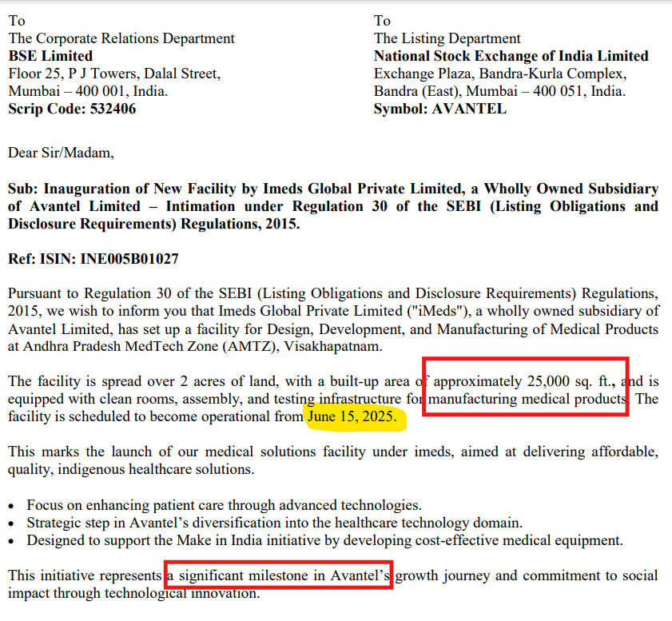Click red-boxed "approximately 25,000 sq. ft." text
Image resolution: width=672 pixels, height=621 pixels.
pos(526,380)
